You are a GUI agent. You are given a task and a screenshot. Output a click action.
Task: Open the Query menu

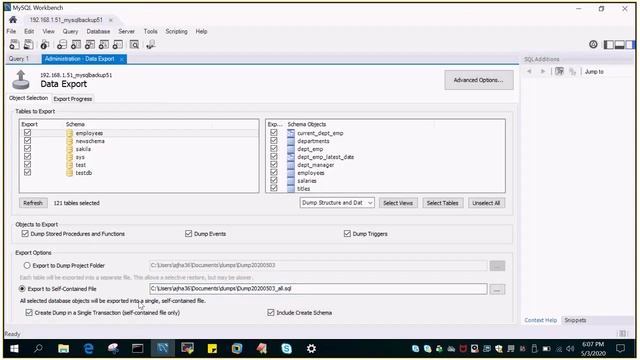(70, 31)
